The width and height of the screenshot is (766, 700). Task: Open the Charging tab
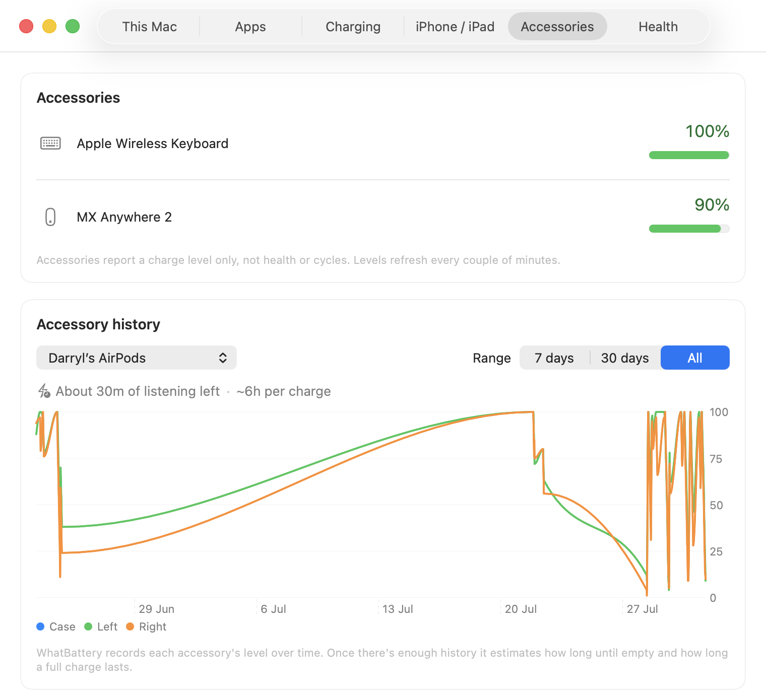click(353, 27)
